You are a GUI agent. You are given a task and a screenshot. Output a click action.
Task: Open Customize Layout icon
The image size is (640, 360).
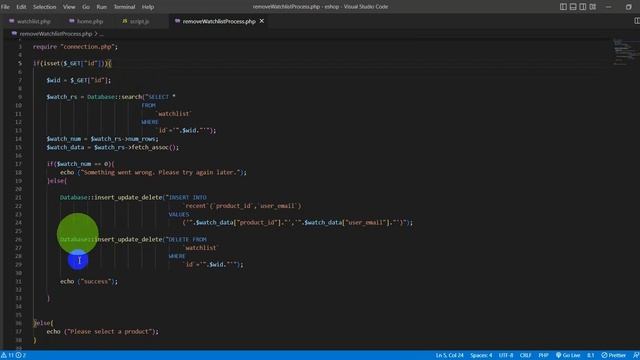(593, 7)
